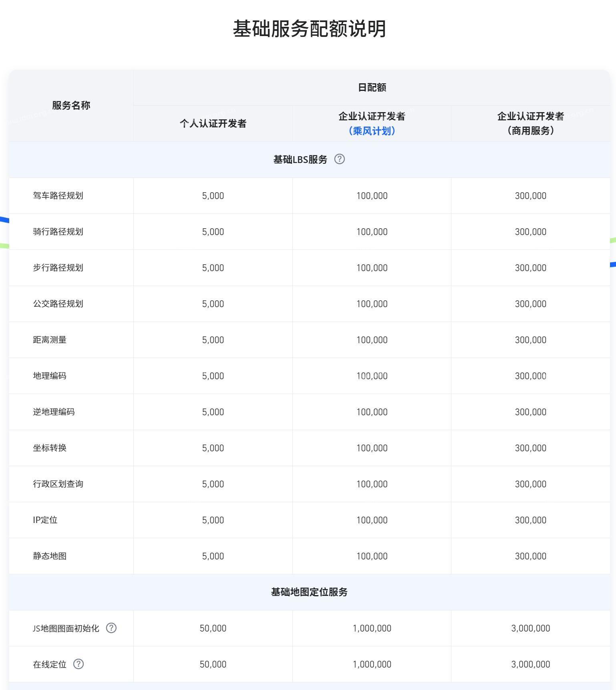Select the 骑行路径规划 service name
Screen dimensions: 616x690
pos(58,232)
